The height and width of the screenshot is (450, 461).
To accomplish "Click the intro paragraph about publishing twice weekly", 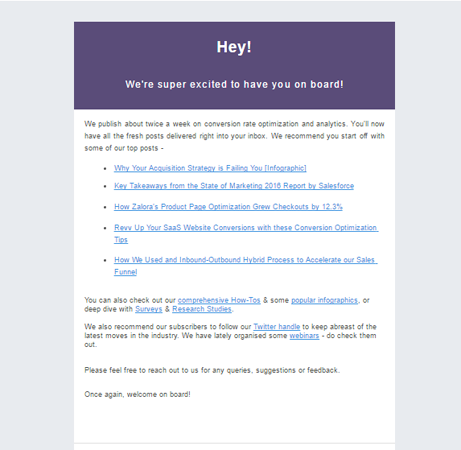I will [x=234, y=136].
